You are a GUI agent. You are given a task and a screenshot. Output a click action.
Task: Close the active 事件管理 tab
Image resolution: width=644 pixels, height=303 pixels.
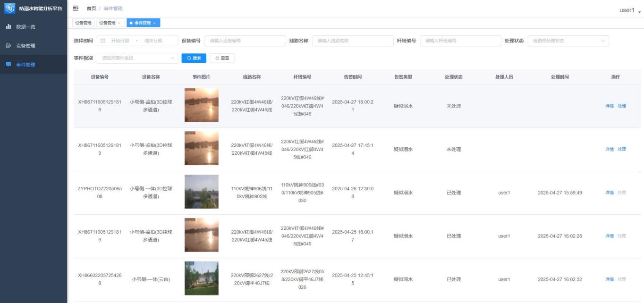coord(154,23)
